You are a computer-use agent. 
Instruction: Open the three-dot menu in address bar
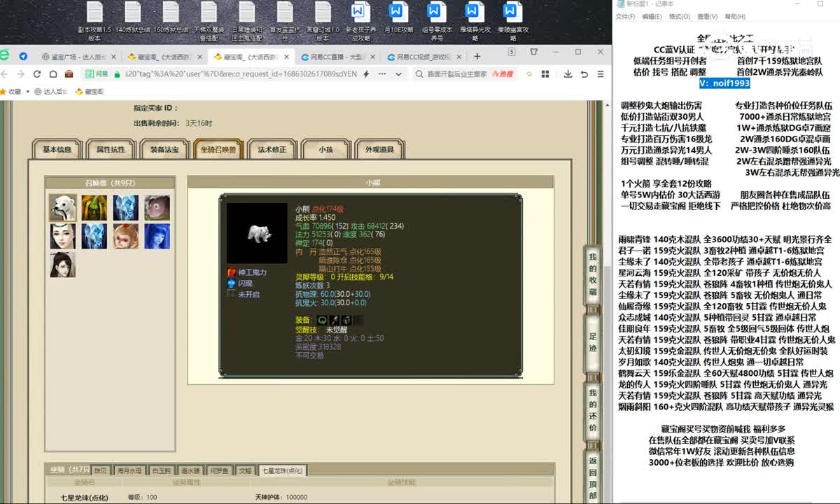(x=382, y=73)
